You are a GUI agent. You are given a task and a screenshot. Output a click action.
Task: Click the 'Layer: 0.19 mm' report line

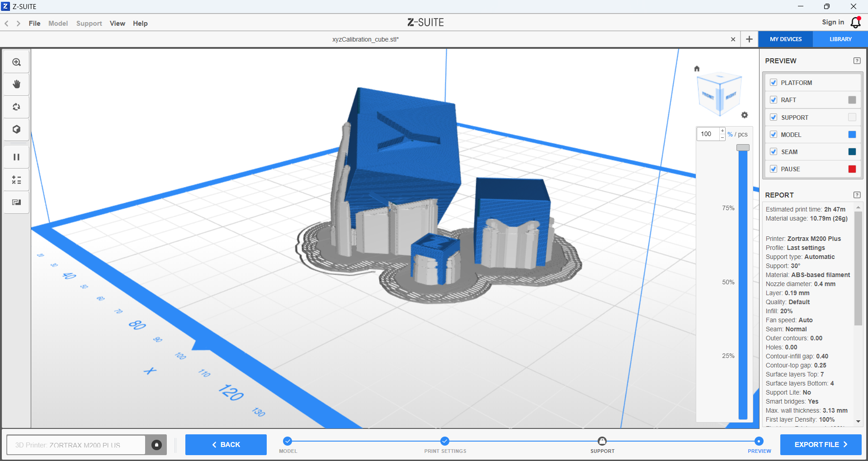[788, 293]
